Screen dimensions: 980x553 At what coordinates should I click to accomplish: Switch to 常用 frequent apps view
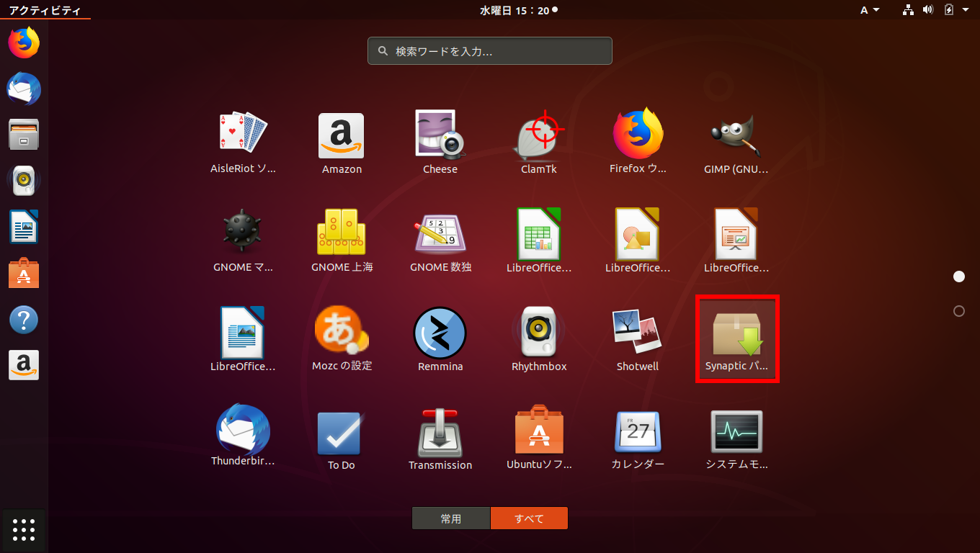pos(451,518)
